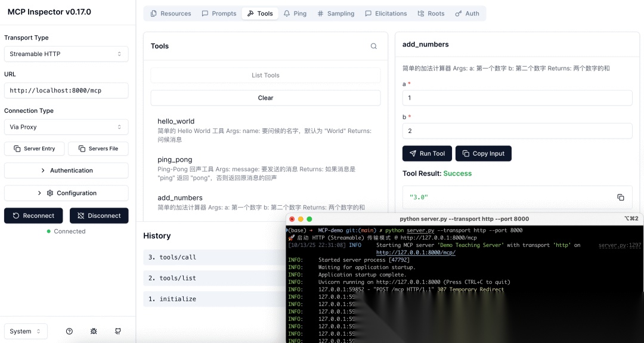Click the reload icon on Reconnect button
644x343 pixels.
16,216
